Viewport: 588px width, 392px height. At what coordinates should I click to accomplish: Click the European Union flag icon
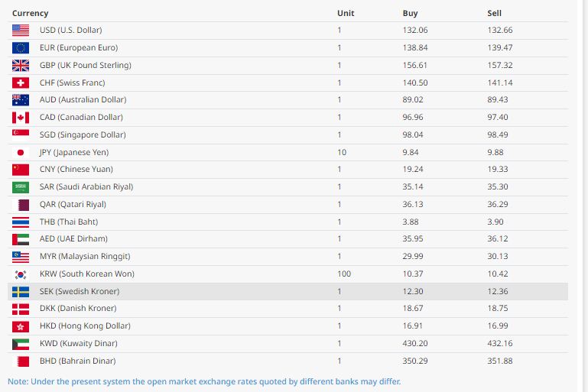coord(21,48)
